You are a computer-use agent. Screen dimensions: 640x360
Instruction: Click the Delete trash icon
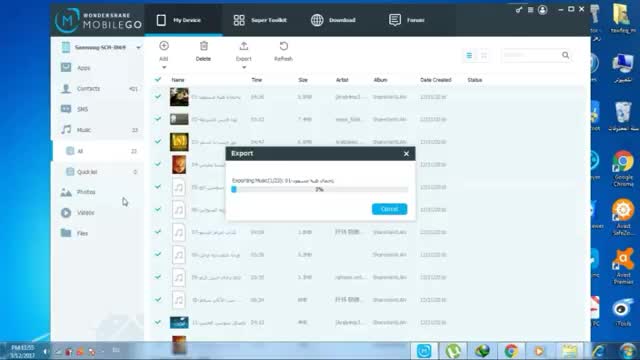click(204, 46)
